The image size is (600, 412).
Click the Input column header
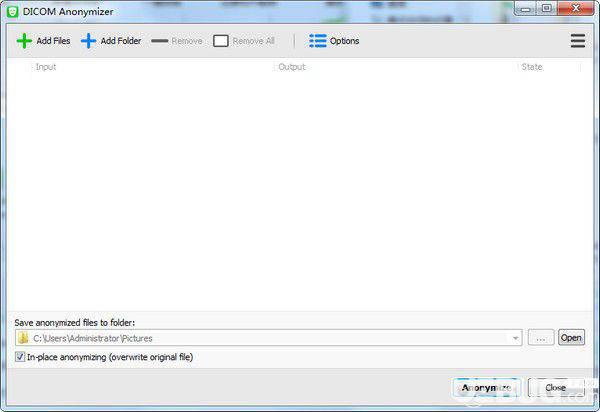click(46, 67)
